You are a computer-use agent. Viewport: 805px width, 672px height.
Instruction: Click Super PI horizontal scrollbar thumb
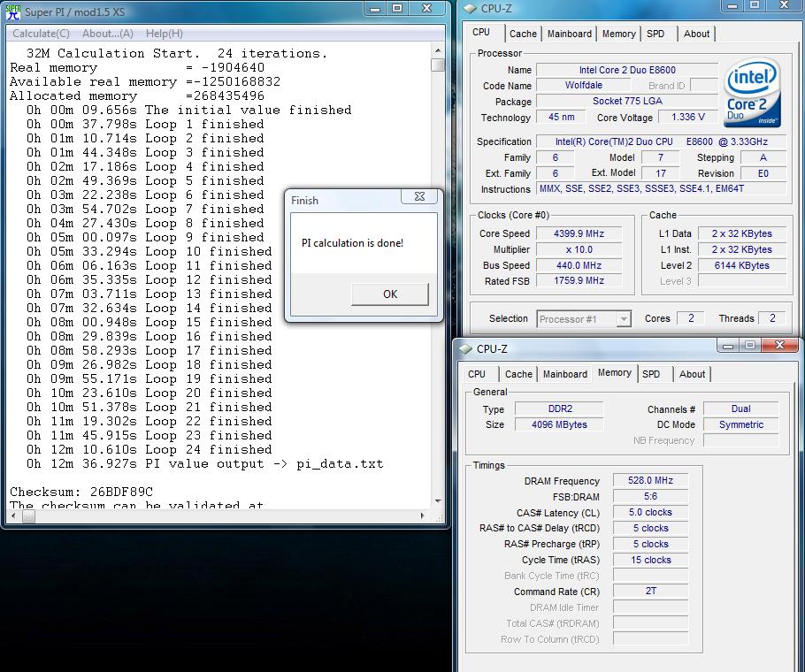[x=28, y=516]
